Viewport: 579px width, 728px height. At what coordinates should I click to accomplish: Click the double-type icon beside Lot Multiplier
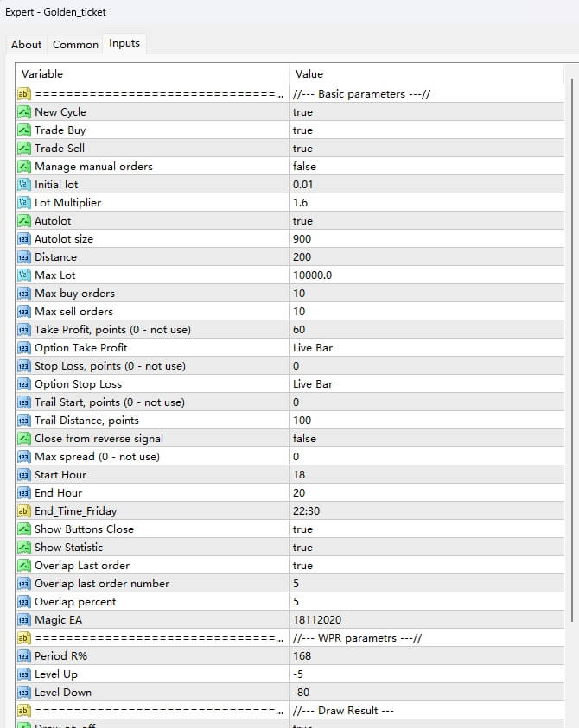pos(23,202)
